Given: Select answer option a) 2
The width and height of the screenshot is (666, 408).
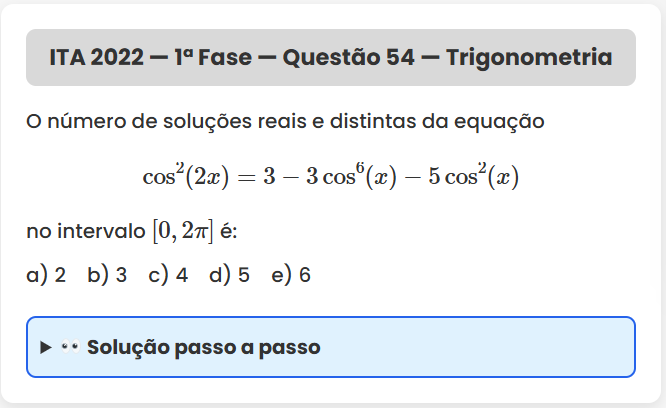Looking at the screenshot, I should click(x=46, y=275).
